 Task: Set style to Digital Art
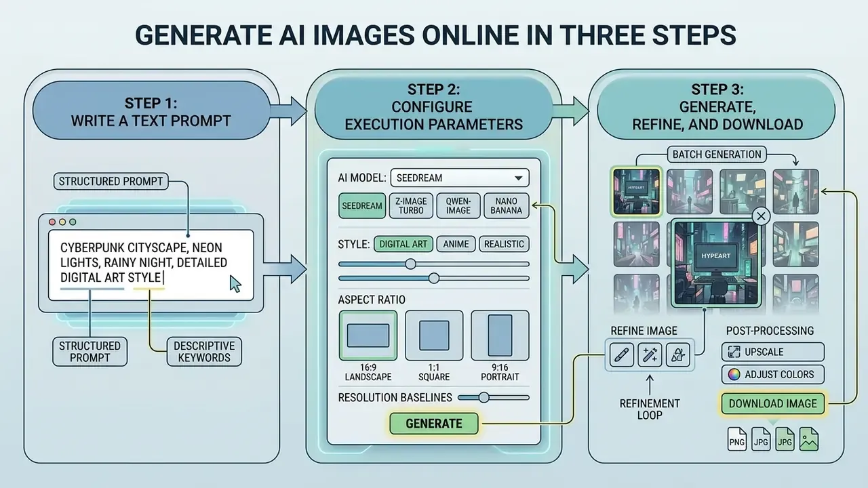[403, 244]
